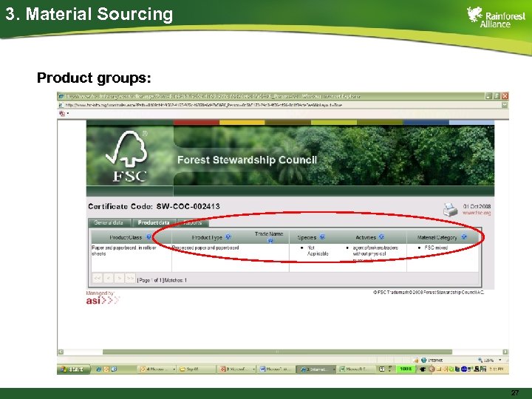
Task: Click the horizontal scrollbar left arrow
Action: 61,352
